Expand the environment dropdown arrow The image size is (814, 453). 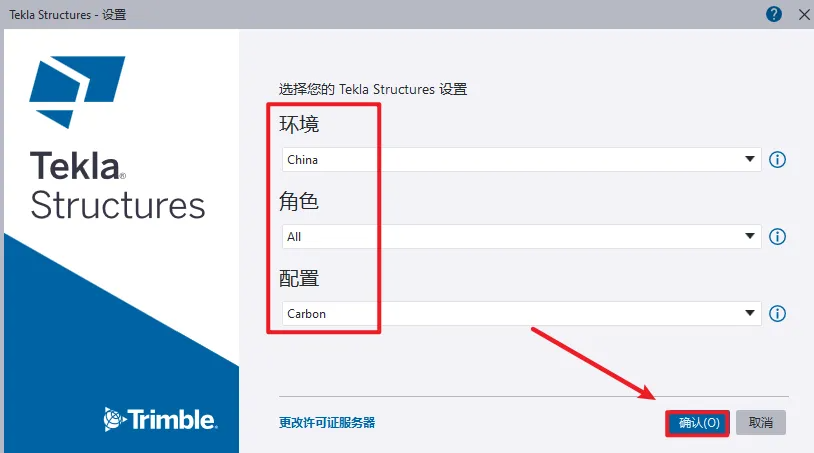tap(750, 159)
